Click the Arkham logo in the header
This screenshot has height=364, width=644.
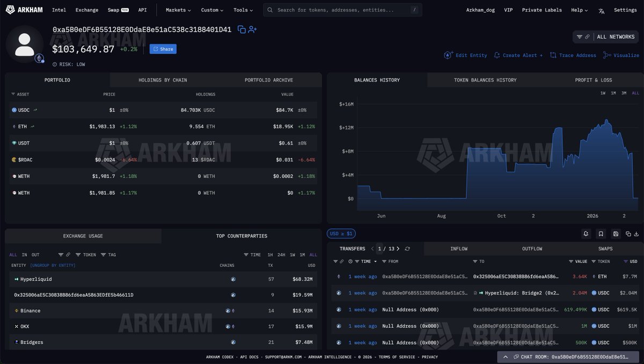(24, 10)
